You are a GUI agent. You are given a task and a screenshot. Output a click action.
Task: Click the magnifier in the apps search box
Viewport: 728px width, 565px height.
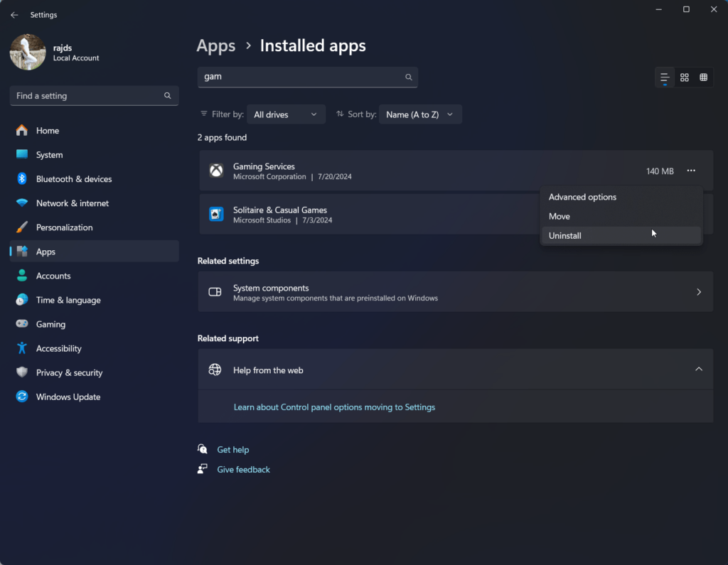(x=409, y=77)
